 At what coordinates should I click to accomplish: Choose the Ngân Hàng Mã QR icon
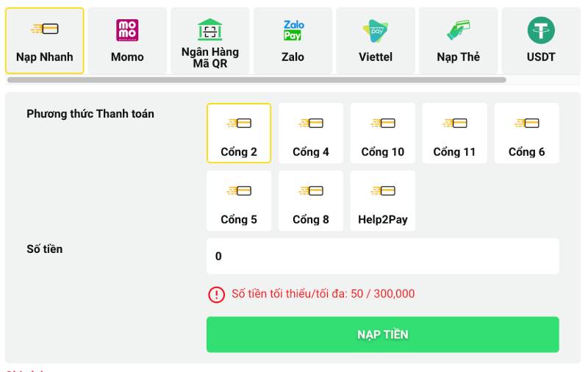coord(210,29)
